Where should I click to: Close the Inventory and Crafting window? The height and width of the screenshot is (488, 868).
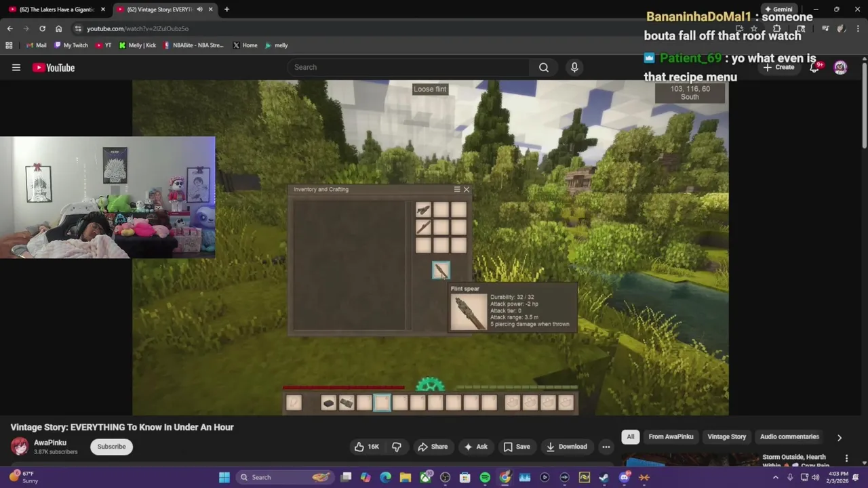(467, 190)
